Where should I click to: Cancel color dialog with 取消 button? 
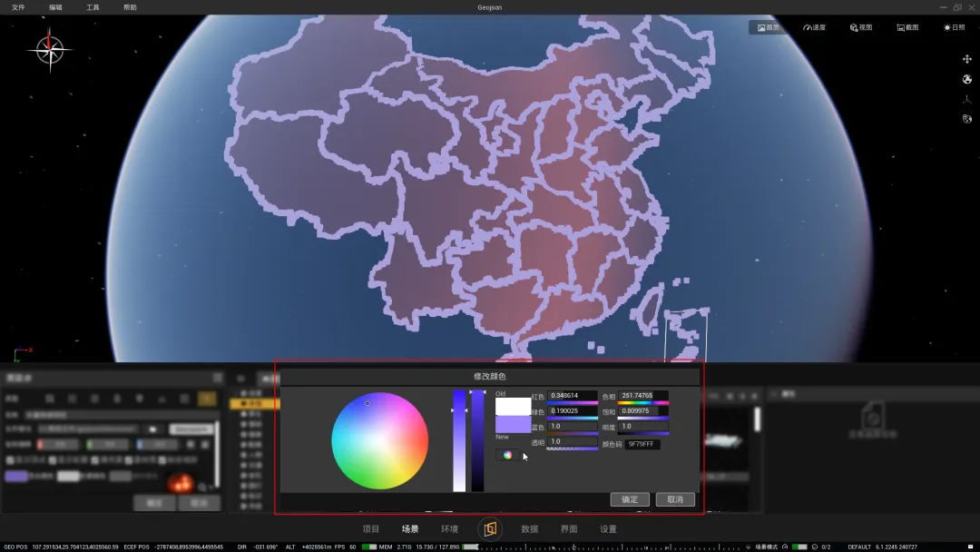675,499
